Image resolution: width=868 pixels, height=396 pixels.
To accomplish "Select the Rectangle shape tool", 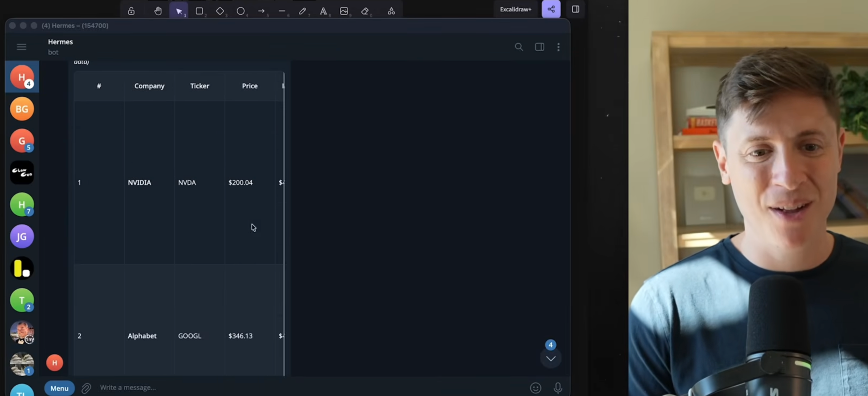I will pyautogui.click(x=199, y=11).
